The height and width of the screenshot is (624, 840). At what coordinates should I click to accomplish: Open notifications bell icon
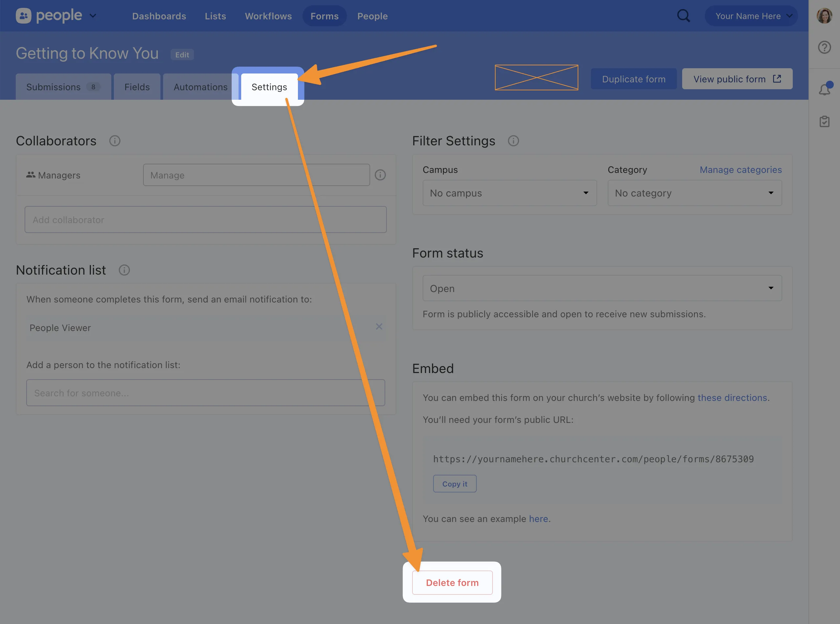tap(824, 90)
